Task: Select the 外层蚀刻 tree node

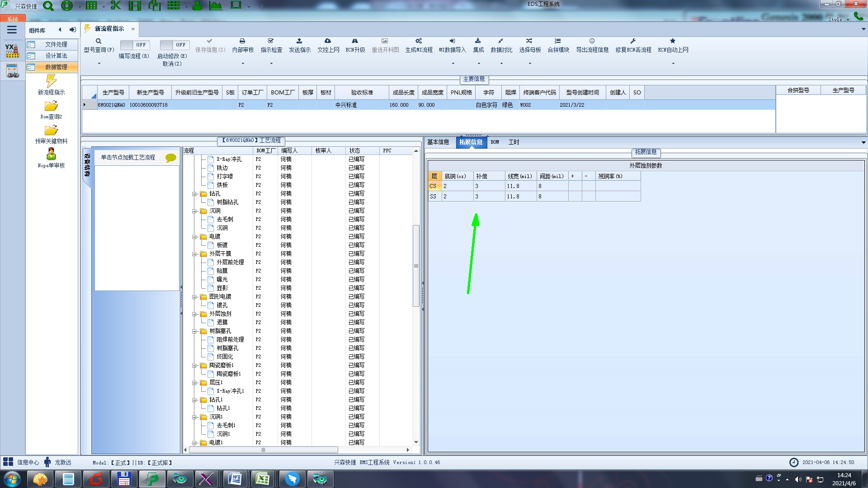Action: click(x=220, y=314)
